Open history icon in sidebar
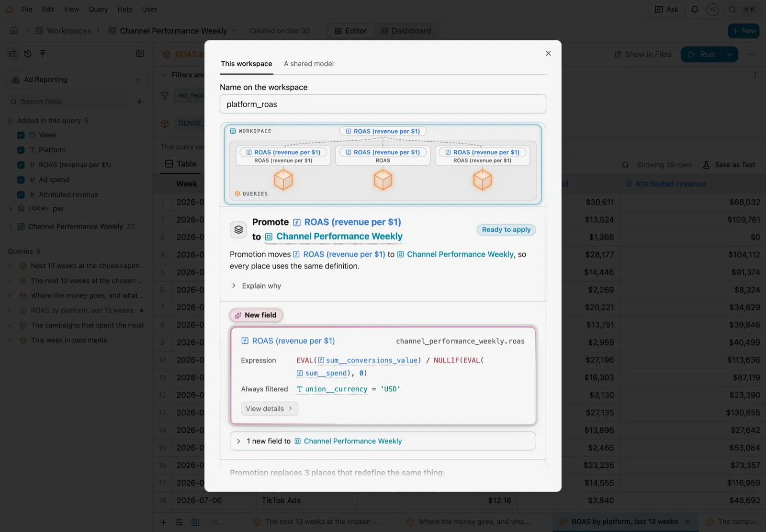 (x=28, y=54)
